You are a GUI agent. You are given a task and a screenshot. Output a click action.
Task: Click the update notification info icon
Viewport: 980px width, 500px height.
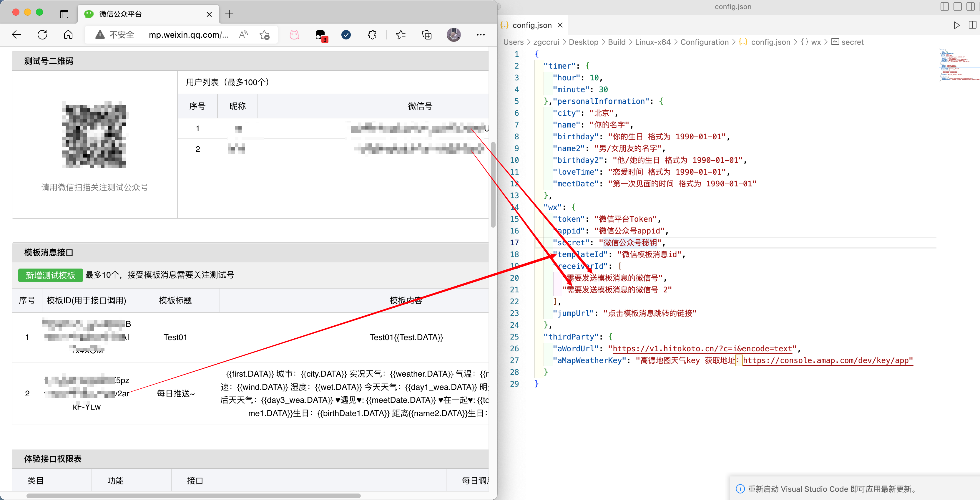(x=740, y=489)
